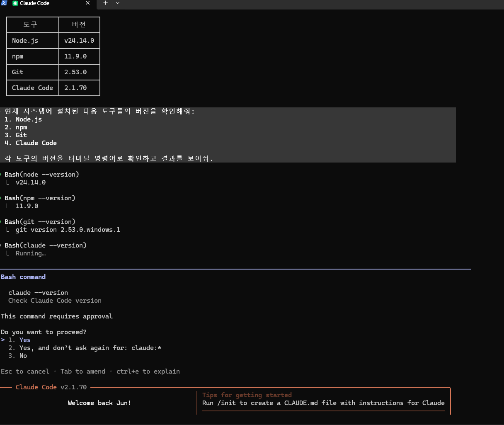Click the Claude Code tab icon

pyautogui.click(x=15, y=3)
